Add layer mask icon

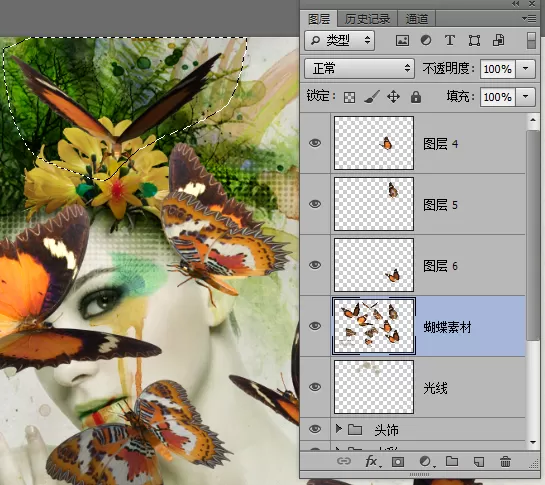click(x=398, y=462)
